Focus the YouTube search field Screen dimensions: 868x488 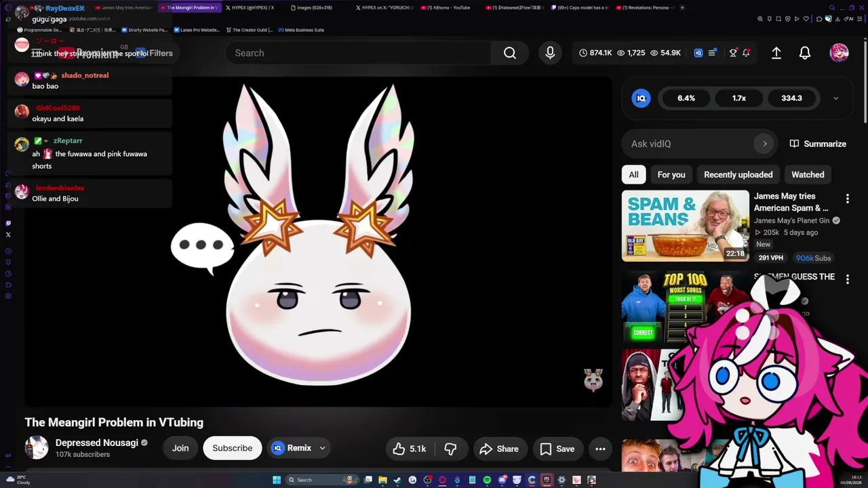tap(358, 53)
